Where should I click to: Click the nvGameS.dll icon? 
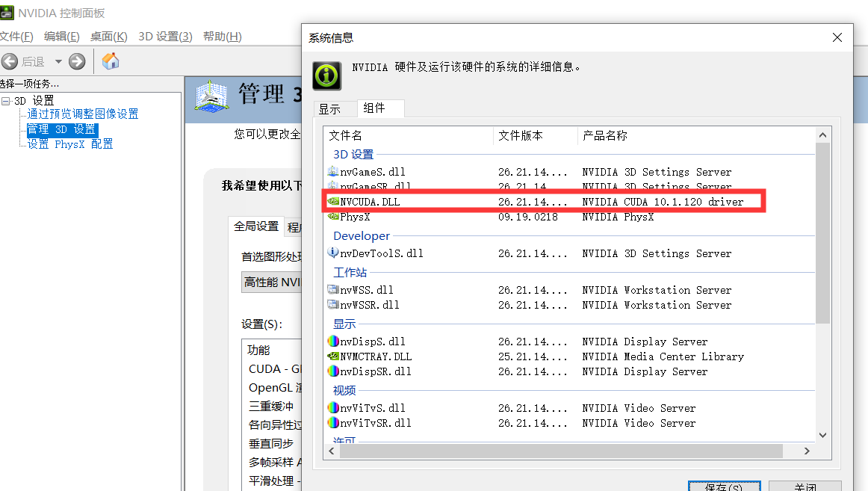(x=334, y=171)
